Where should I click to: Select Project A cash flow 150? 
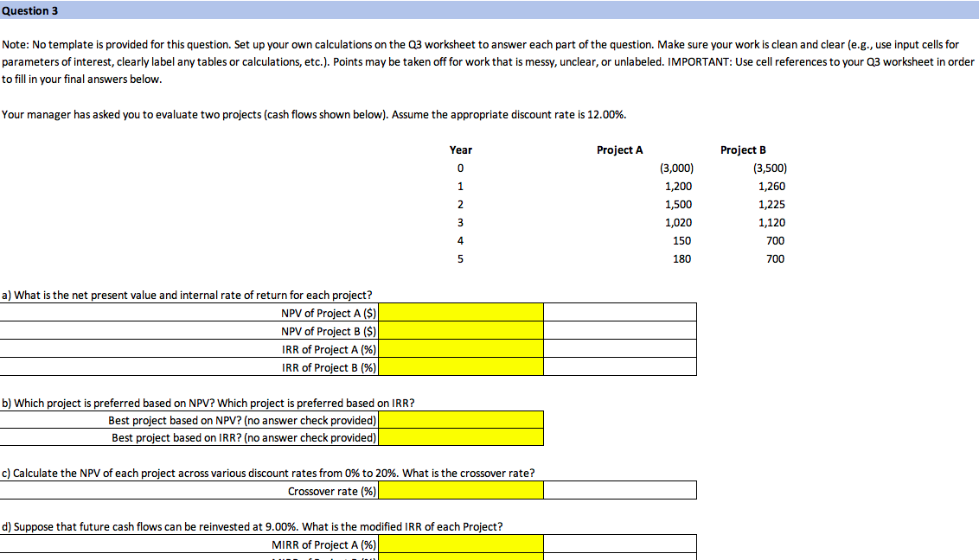click(x=681, y=240)
